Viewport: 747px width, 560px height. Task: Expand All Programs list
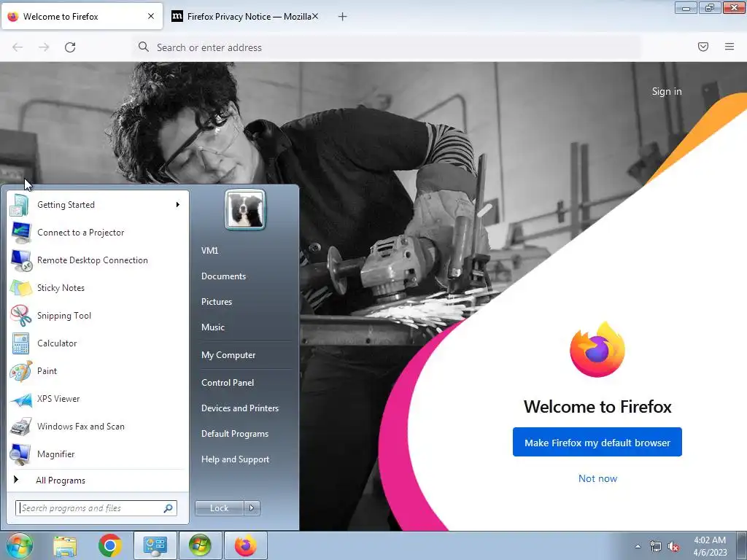pos(98,480)
